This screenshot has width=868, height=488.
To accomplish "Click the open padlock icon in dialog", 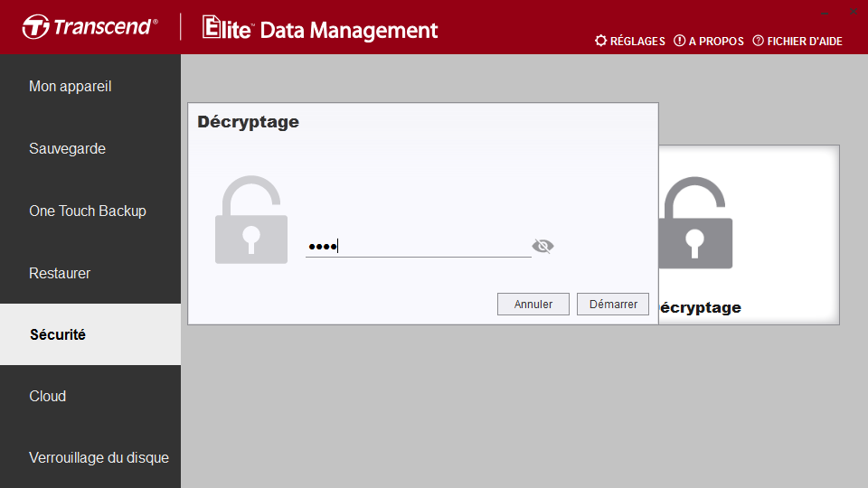I will click(x=251, y=219).
